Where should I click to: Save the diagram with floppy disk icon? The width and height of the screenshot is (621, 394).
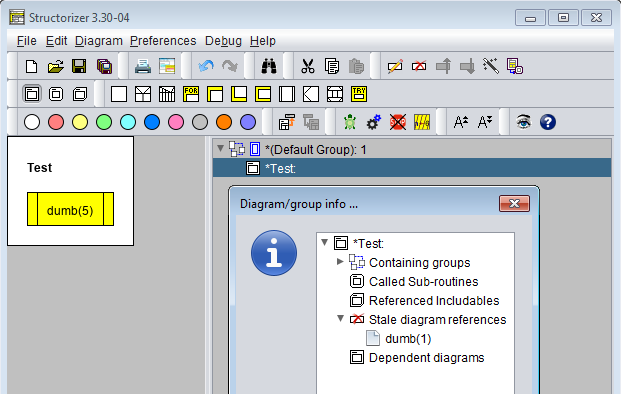pos(79,66)
